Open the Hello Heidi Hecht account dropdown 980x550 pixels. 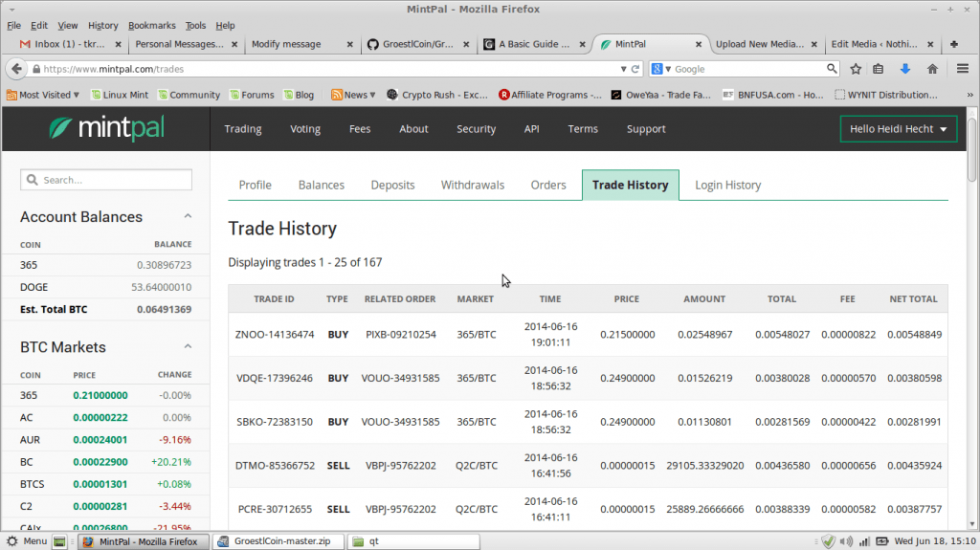click(x=898, y=129)
